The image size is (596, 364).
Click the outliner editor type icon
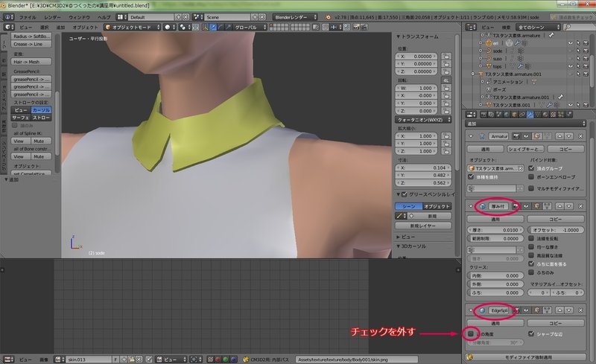(x=470, y=27)
